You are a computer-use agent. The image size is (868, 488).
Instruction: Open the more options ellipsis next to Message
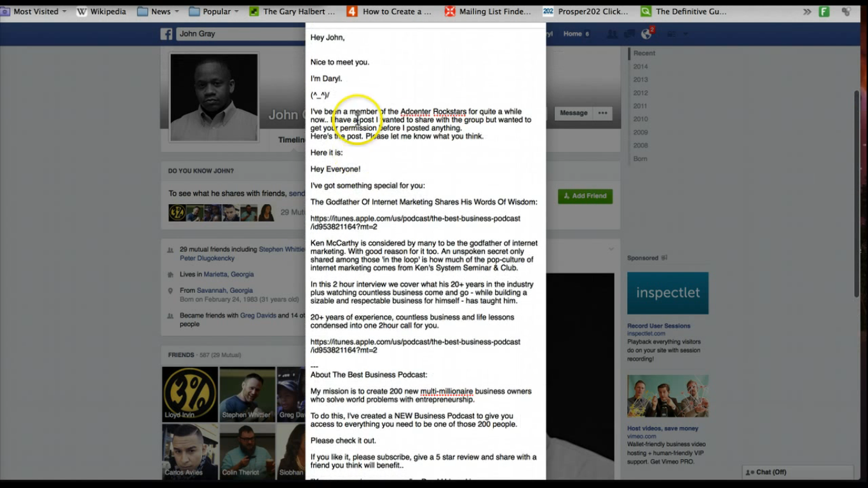(x=602, y=113)
